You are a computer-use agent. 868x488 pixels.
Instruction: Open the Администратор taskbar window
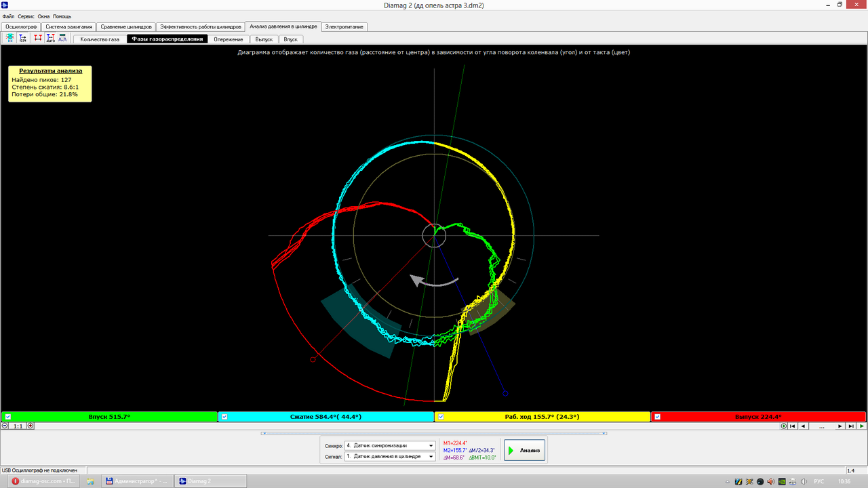click(x=138, y=481)
